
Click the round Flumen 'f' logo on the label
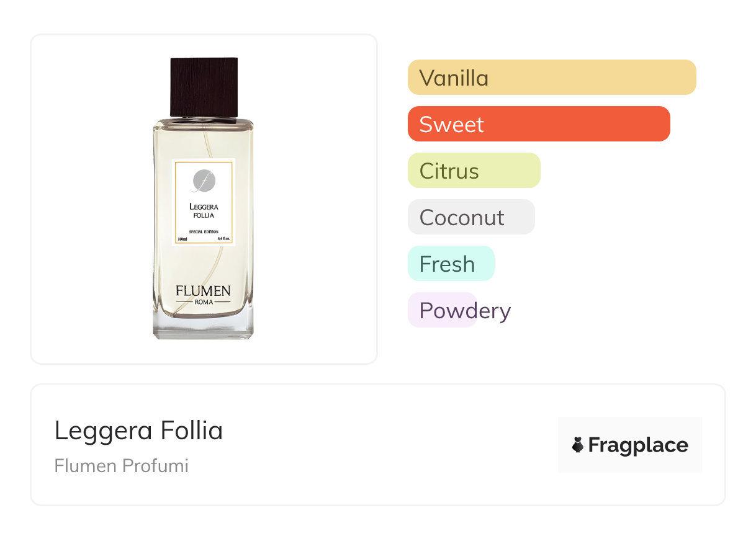coord(204,181)
